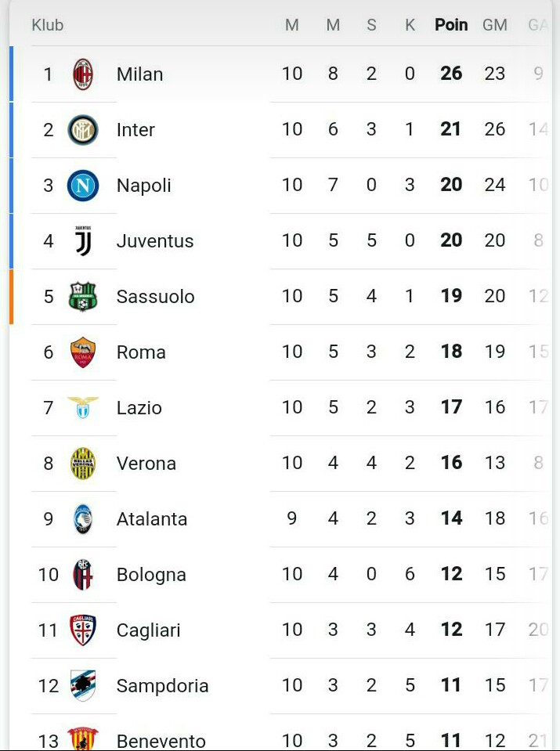Open the Bologna club badge
The height and width of the screenshot is (751, 560).
pos(83,574)
